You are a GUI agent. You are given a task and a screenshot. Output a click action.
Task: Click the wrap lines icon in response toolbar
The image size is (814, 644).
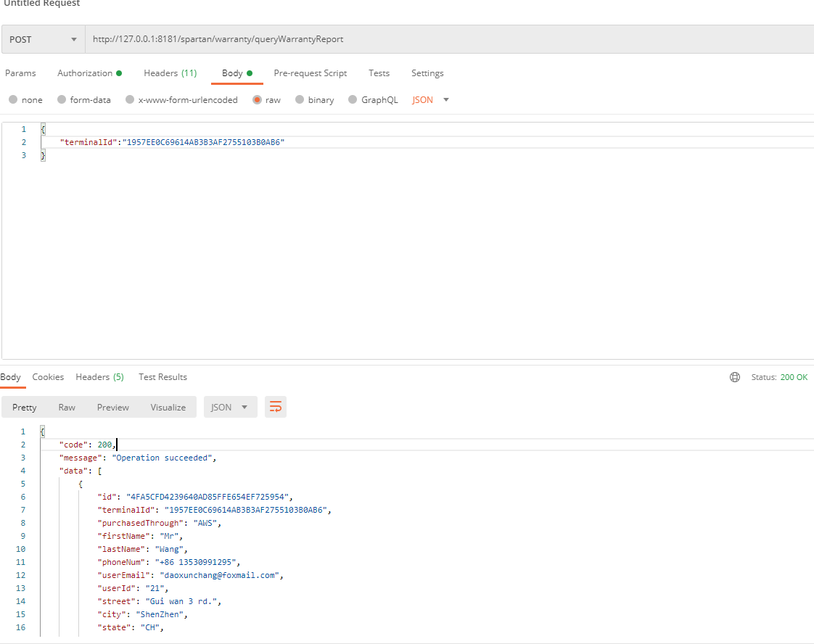(x=276, y=408)
